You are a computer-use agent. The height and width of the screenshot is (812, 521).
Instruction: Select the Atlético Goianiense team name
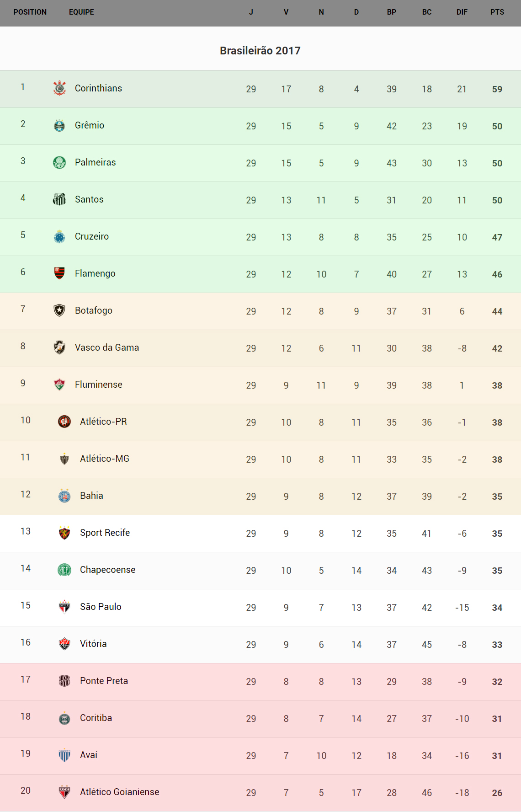[x=119, y=792]
